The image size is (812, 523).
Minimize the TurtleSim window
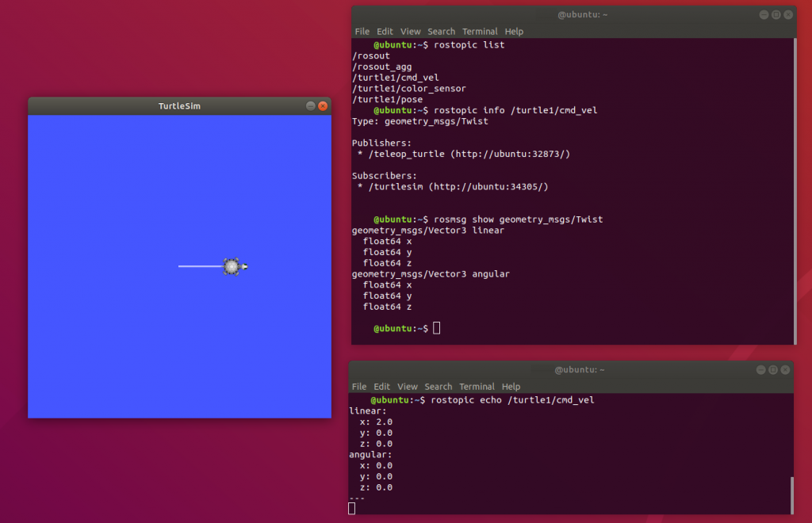tap(310, 105)
